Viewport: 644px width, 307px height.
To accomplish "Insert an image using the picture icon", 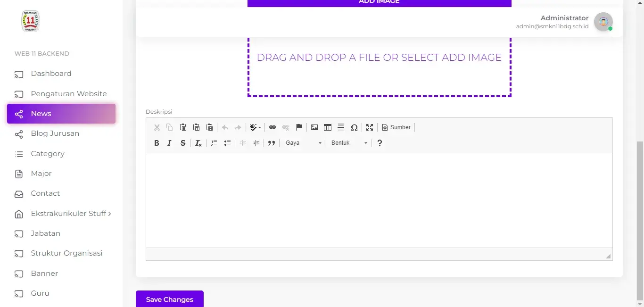I will [314, 127].
